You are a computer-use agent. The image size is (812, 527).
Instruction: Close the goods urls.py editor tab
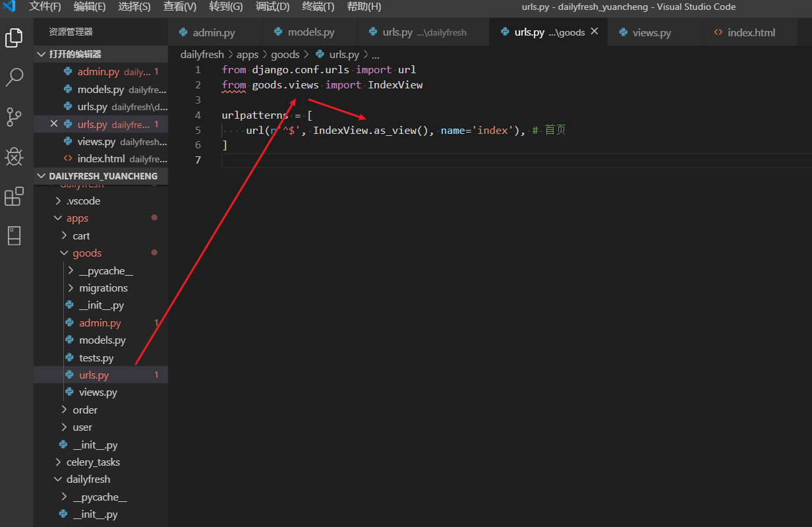[594, 32]
